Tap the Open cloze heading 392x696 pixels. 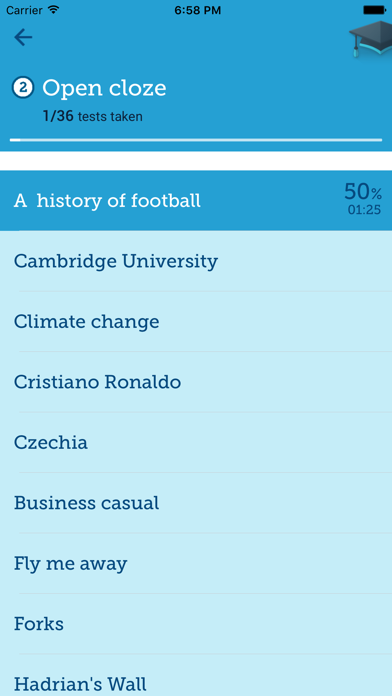(x=104, y=88)
